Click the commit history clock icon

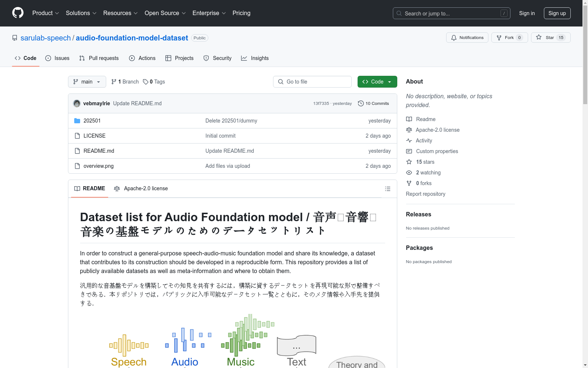361,103
